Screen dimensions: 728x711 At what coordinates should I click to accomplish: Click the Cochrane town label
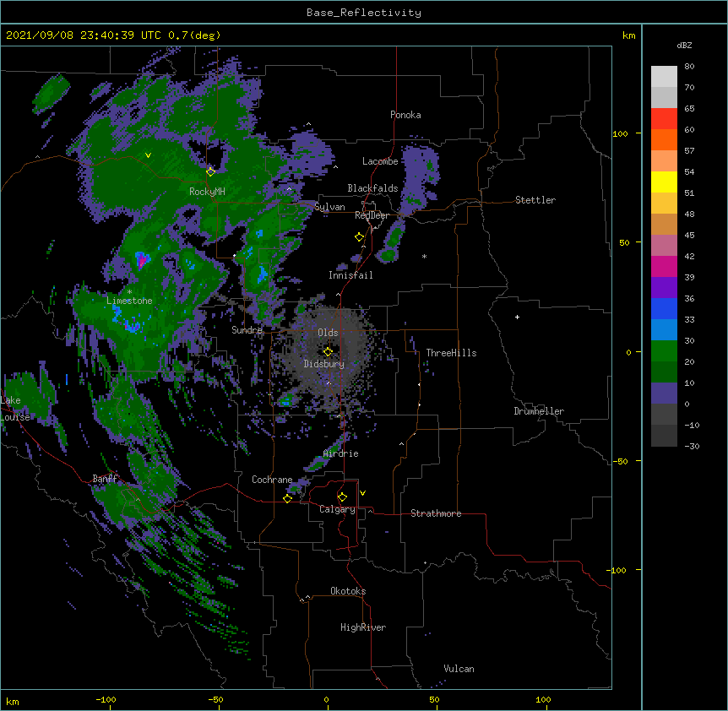(x=272, y=480)
